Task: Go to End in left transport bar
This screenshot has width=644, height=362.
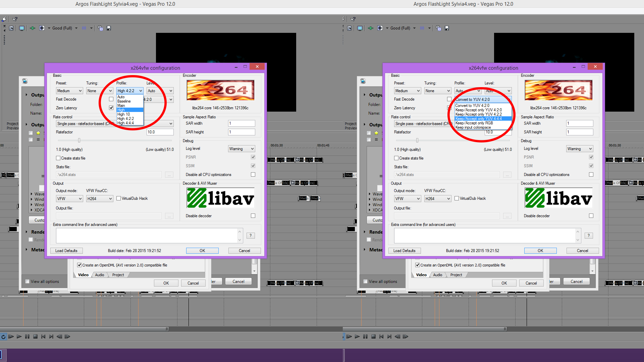Action: [x=51, y=337]
